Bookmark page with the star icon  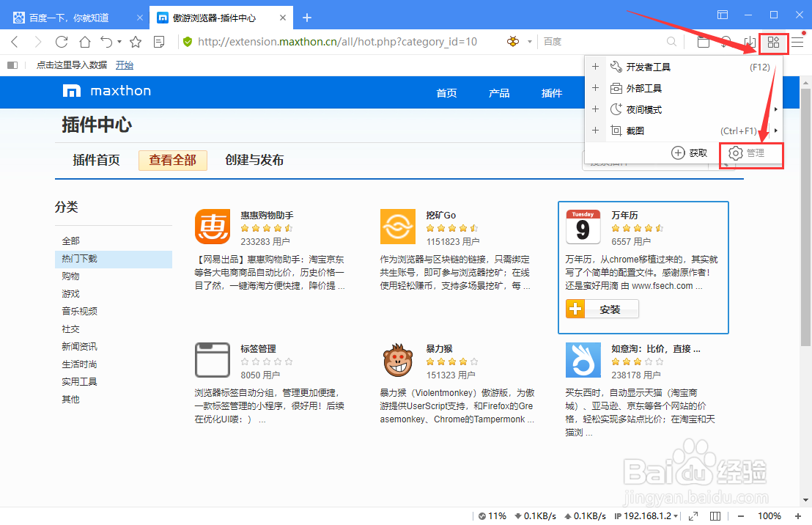tap(136, 42)
